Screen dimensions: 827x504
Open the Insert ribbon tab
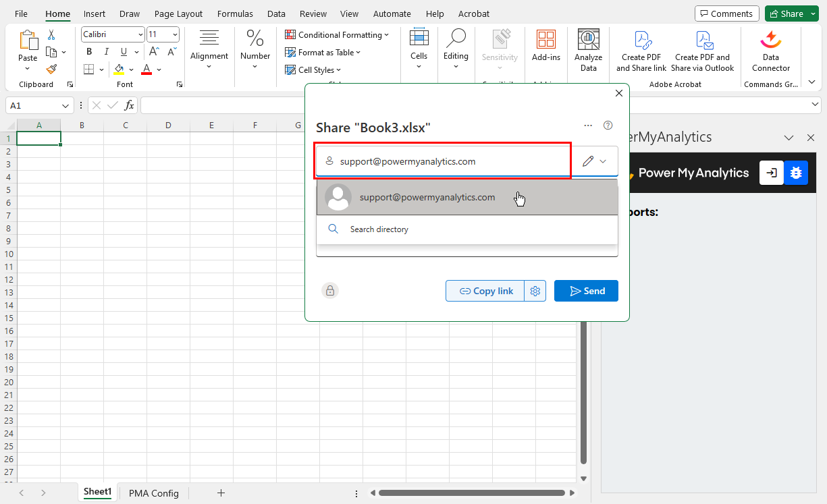click(95, 13)
